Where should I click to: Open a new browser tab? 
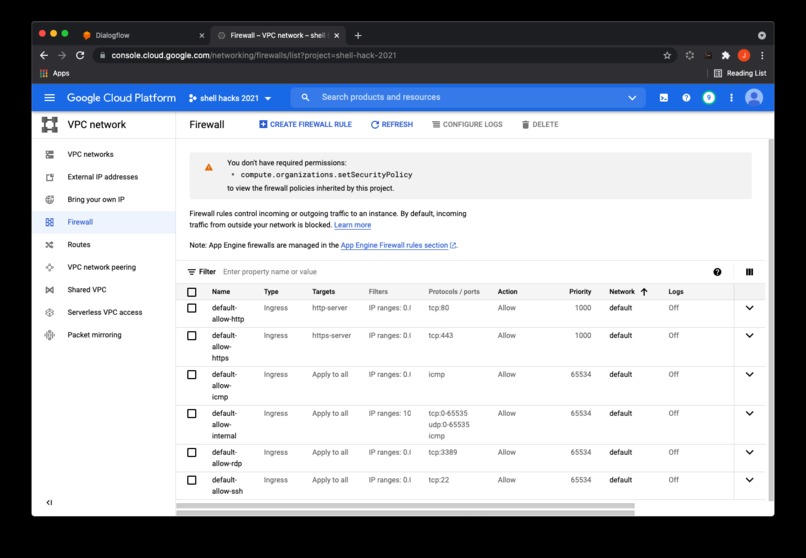click(358, 35)
